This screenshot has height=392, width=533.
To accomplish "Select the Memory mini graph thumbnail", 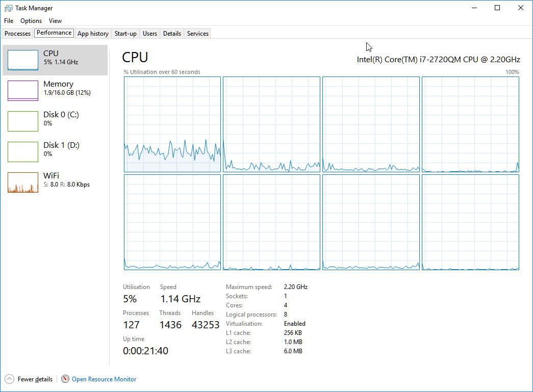I will tap(23, 91).
